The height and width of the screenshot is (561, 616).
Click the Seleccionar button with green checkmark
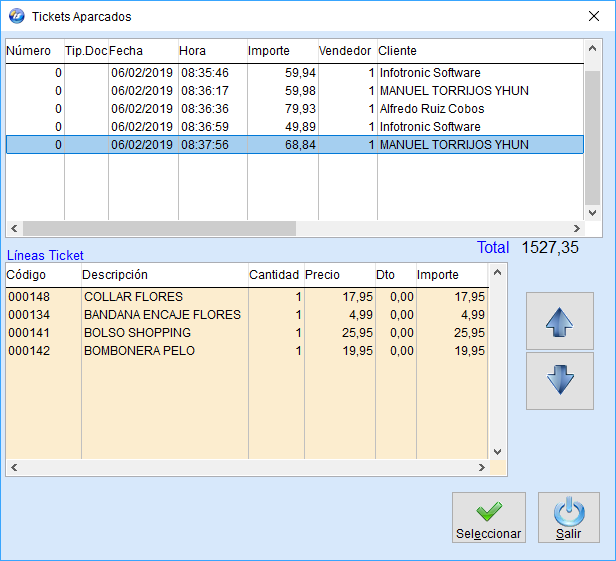pyautogui.click(x=489, y=517)
